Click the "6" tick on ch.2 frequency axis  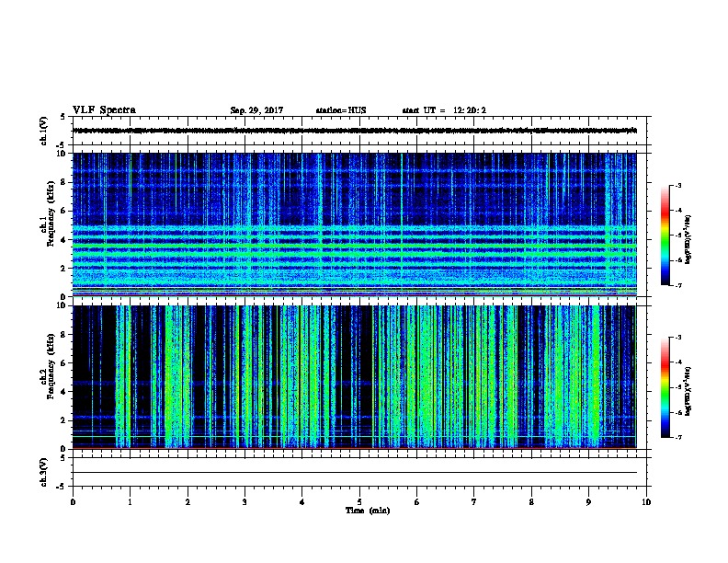pos(64,363)
